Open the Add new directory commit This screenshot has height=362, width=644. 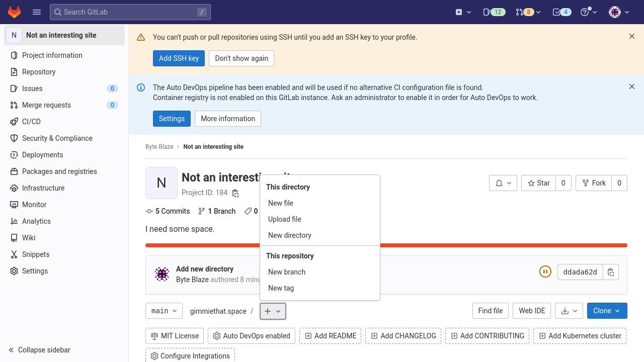coord(205,269)
